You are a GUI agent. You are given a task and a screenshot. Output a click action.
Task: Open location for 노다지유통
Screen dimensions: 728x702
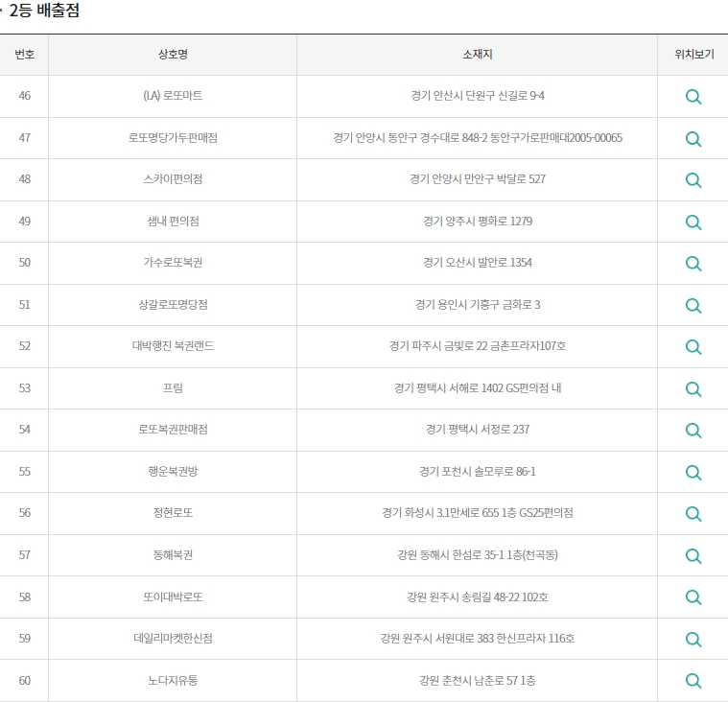[693, 681]
